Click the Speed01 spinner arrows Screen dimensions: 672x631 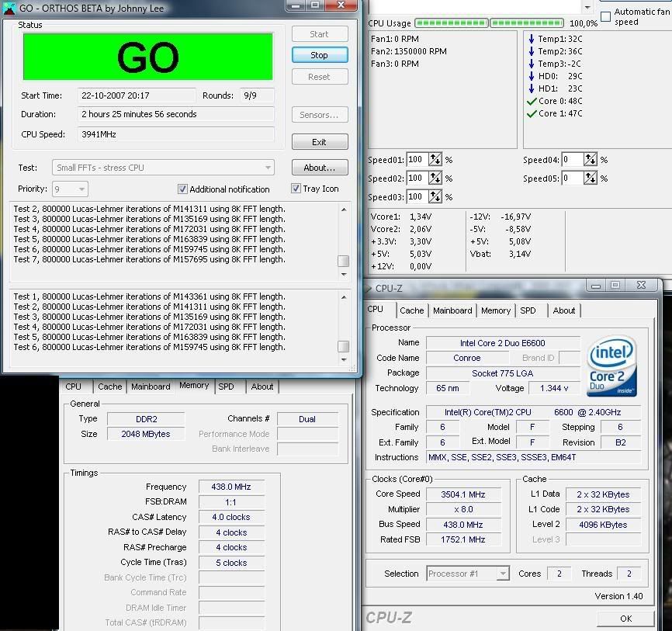point(435,159)
